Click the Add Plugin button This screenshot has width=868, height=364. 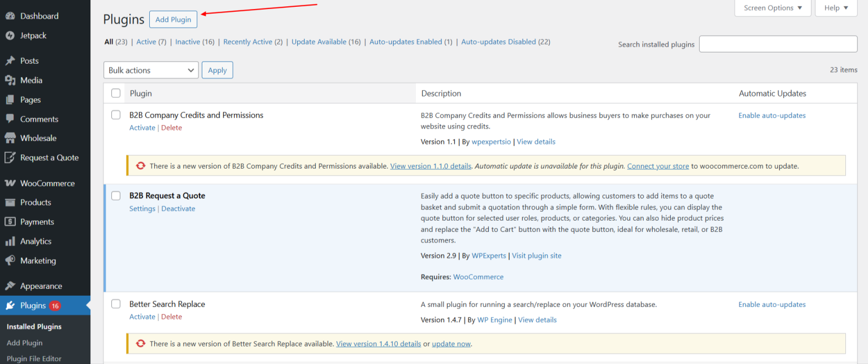click(173, 19)
